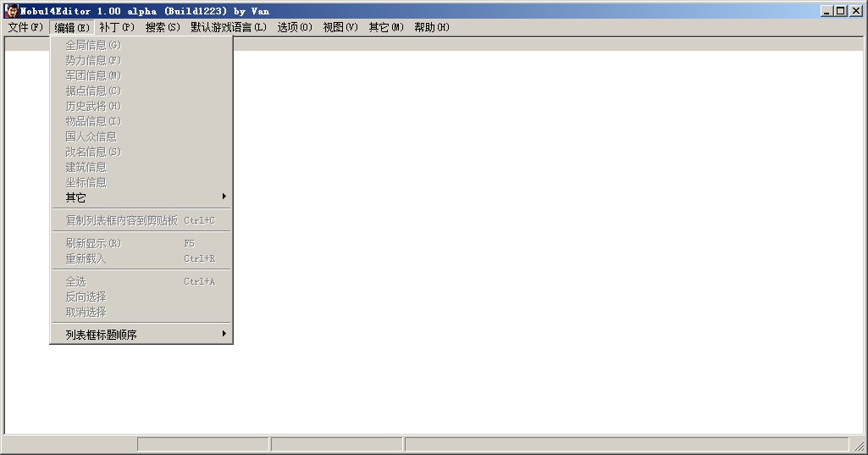Open the 搜索(S) menu

pyautogui.click(x=163, y=27)
